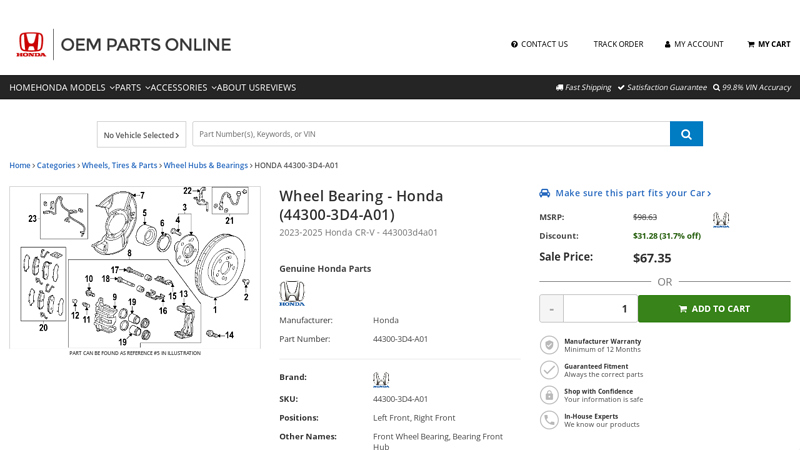The width and height of the screenshot is (800, 450).
Task: Click the part number search field
Action: pos(430,134)
